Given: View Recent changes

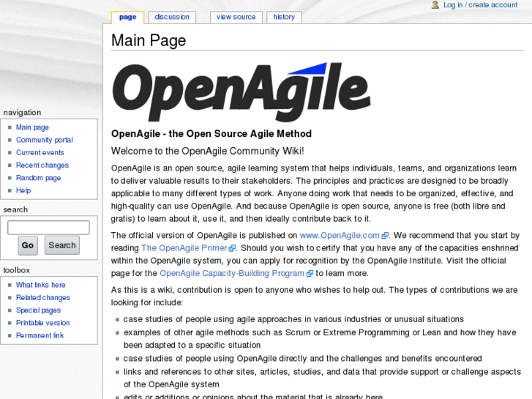Looking at the screenshot, I should (x=42, y=165).
